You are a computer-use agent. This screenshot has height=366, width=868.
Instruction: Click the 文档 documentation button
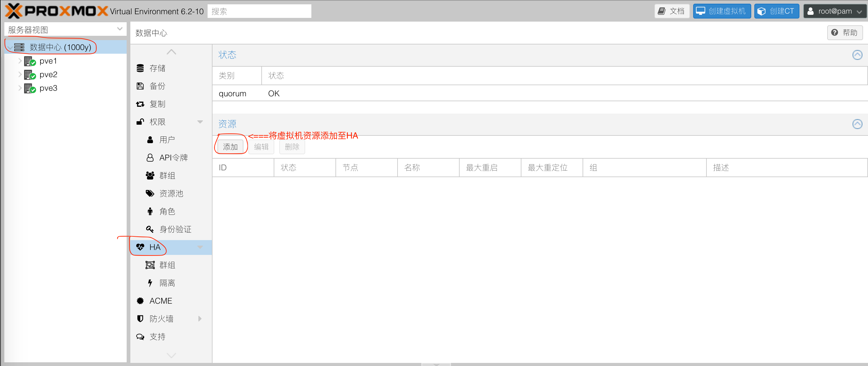point(672,11)
